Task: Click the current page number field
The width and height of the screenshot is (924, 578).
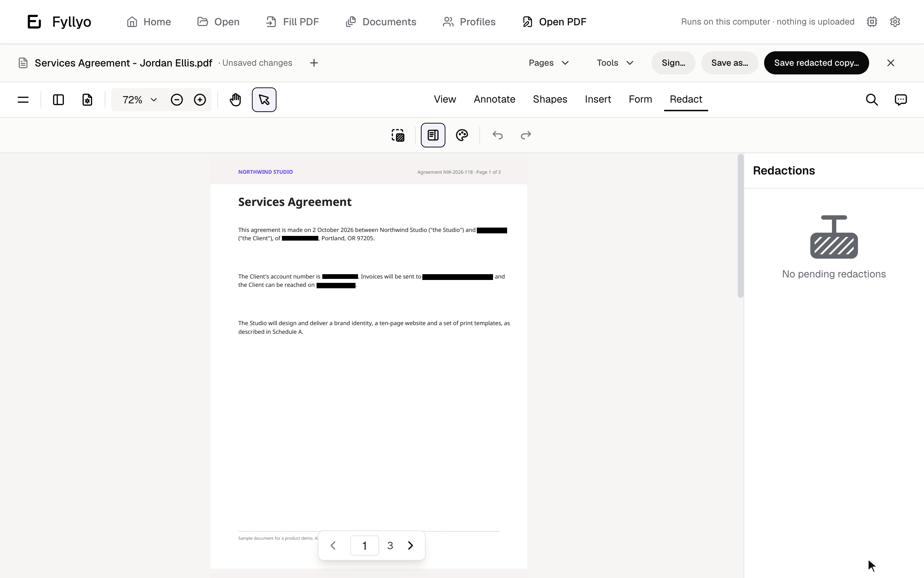Action: coord(365,545)
